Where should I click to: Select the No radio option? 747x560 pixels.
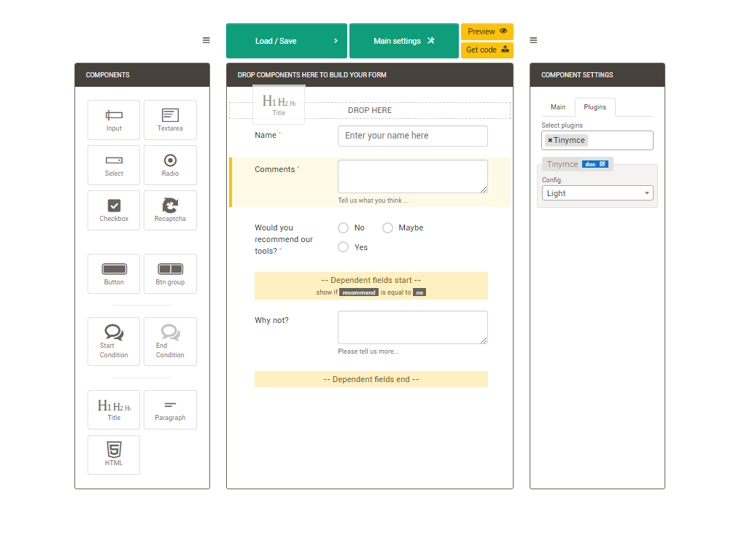click(343, 227)
